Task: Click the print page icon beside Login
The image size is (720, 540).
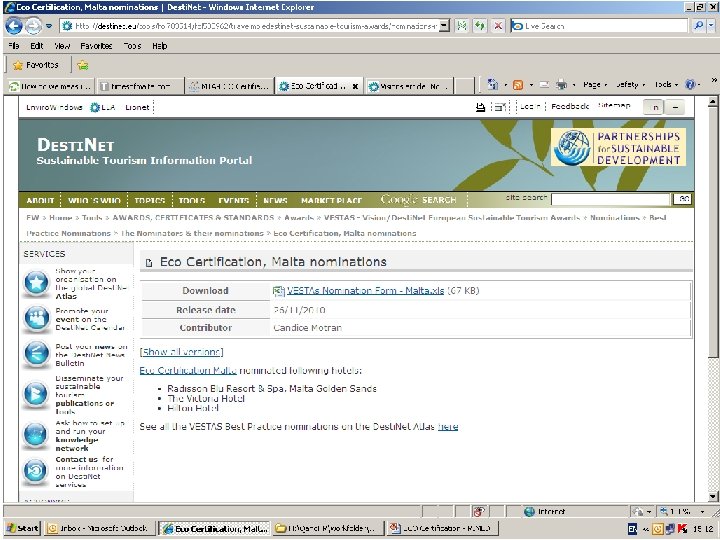Action: [480, 107]
